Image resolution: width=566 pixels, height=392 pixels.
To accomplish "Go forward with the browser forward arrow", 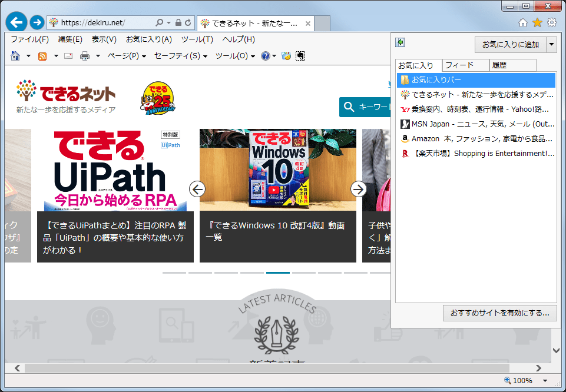I will 37,22.
